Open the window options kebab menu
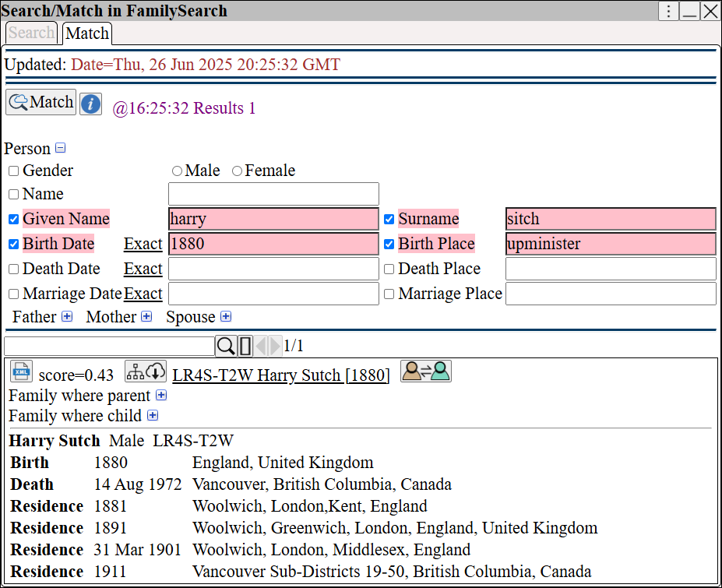Screen dimensions: 722x588 [668, 11]
